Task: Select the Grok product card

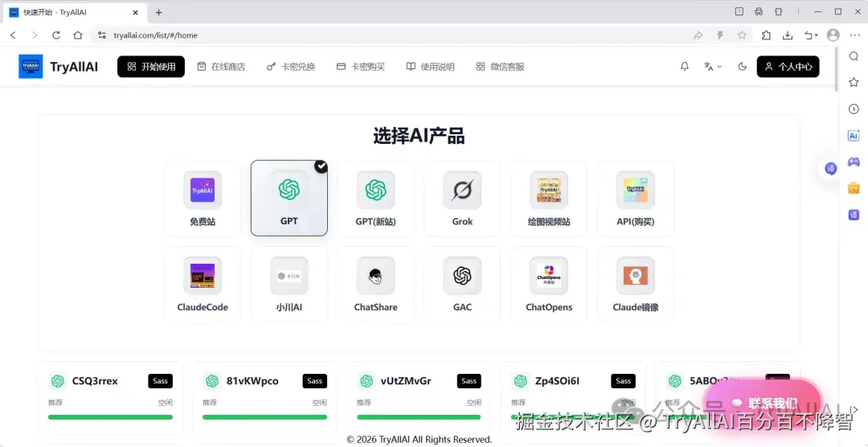Action: pyautogui.click(x=462, y=199)
